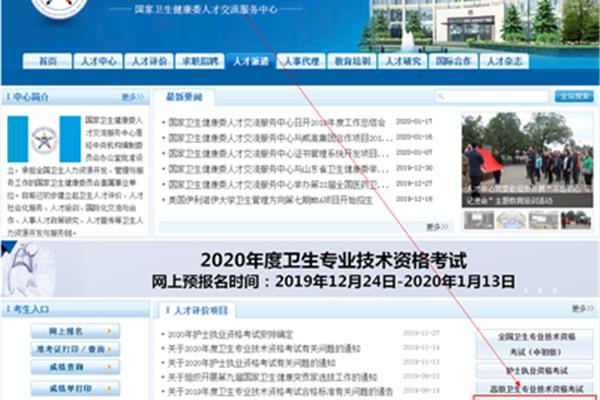
Task: Select the fourth small thumbnail under the photo
Action: pyautogui.click(x=576, y=220)
